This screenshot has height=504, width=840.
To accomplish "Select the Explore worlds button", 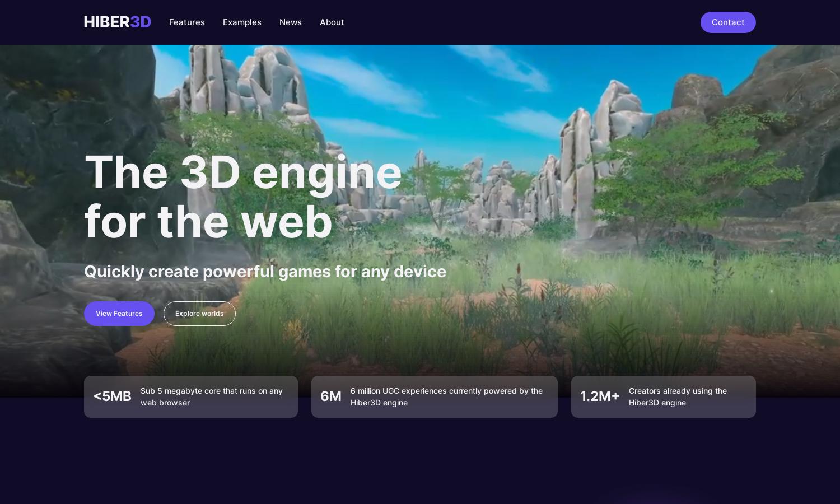I will coord(199,314).
